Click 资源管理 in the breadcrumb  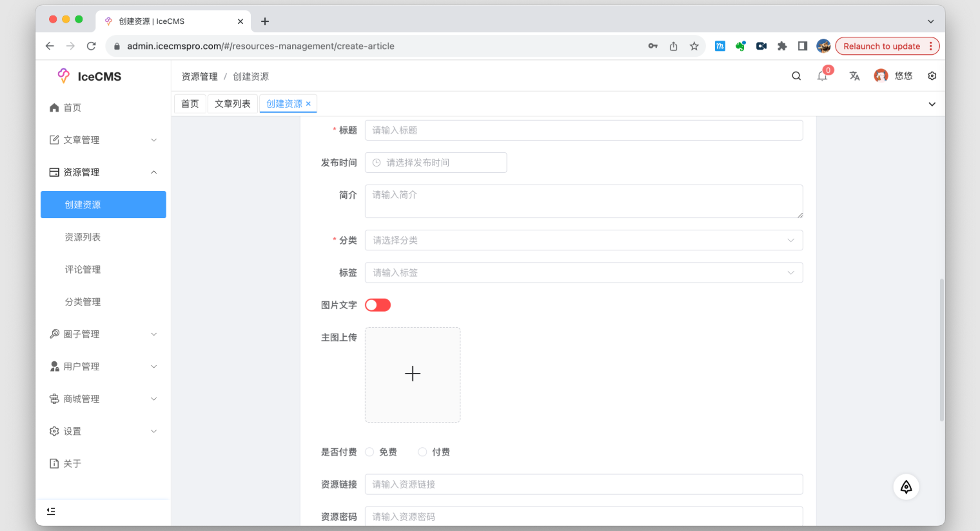tap(199, 75)
